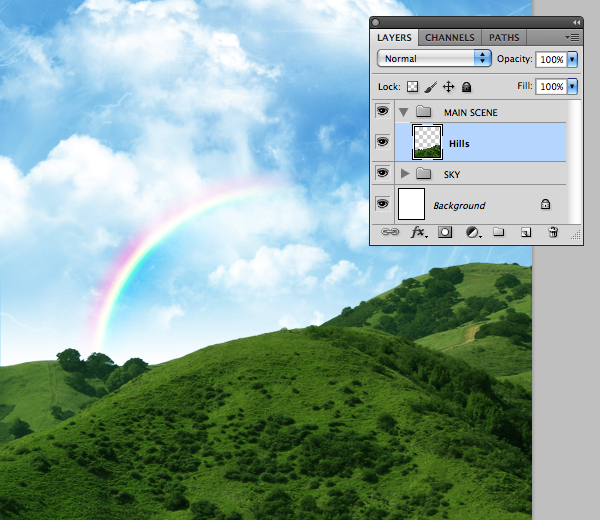The width and height of the screenshot is (600, 520).
Task: Select the Hills layer thumbnail
Action: coord(427,142)
